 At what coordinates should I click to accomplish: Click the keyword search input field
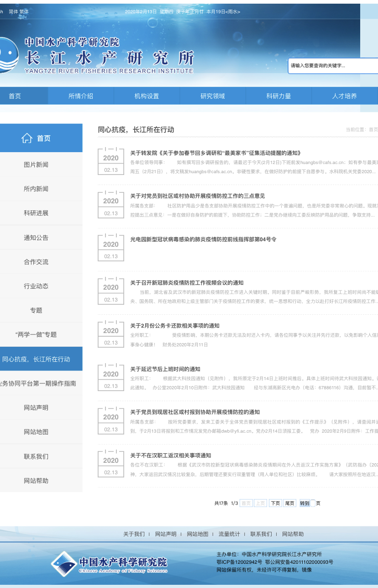click(x=334, y=66)
